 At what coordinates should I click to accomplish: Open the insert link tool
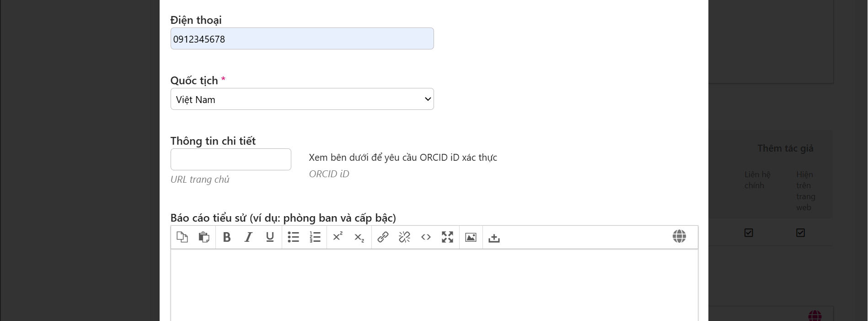(383, 237)
